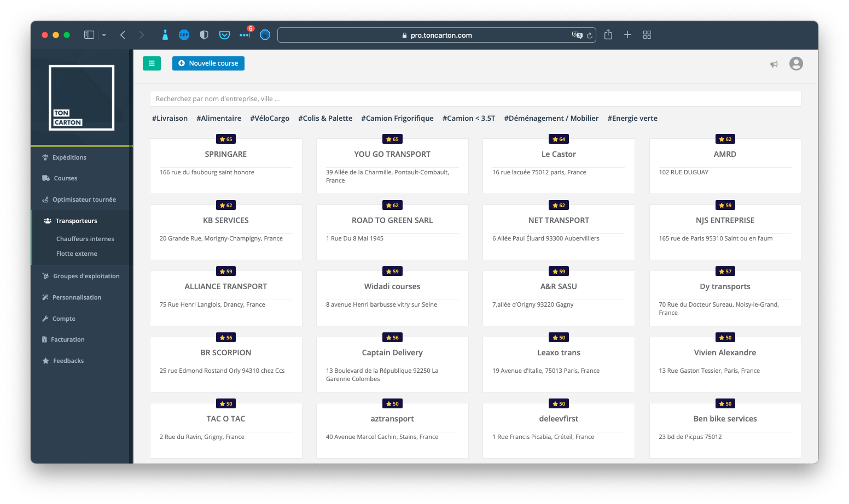
Task: Click the Ton Carton logo
Action: point(82,98)
